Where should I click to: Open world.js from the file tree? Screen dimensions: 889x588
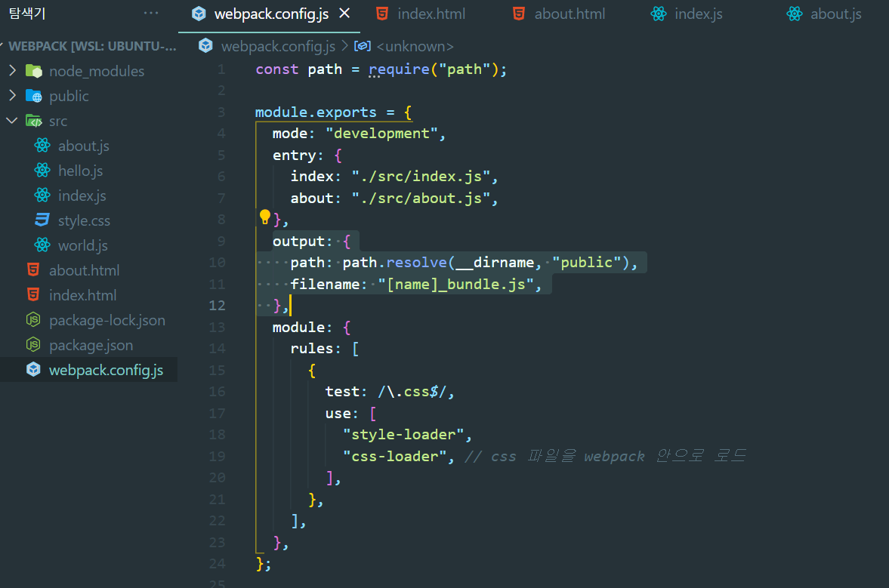point(83,245)
